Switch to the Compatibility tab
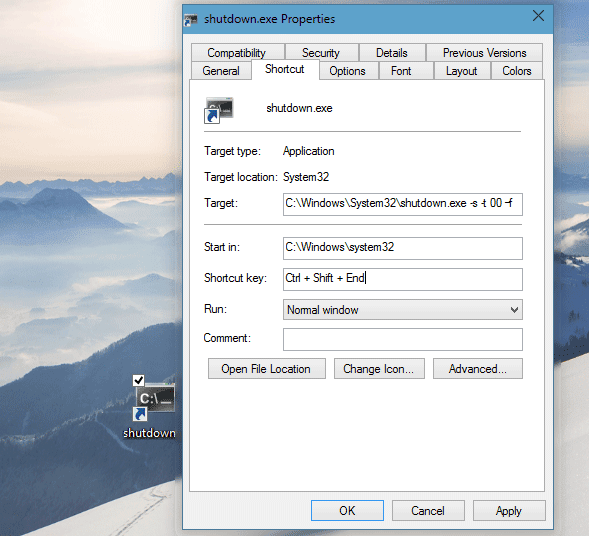 pyautogui.click(x=237, y=53)
